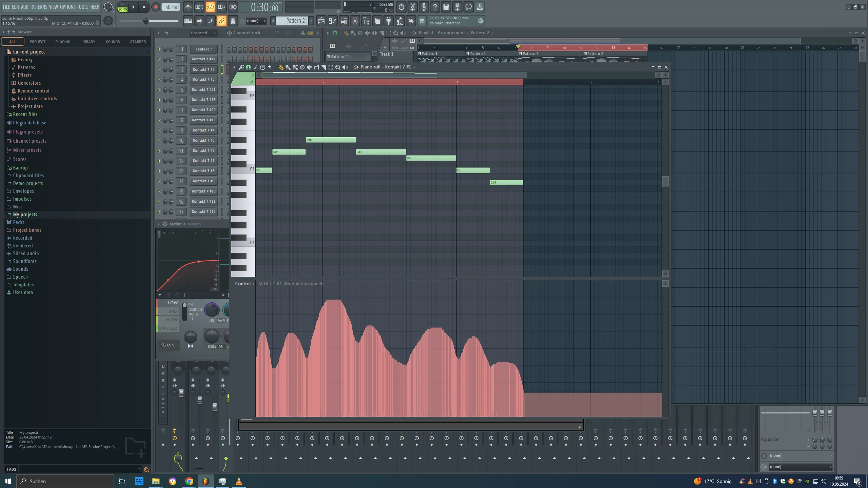Image resolution: width=868 pixels, height=488 pixels.
Task: Toggle Piano roll snap magnet icon
Action: 248,67
